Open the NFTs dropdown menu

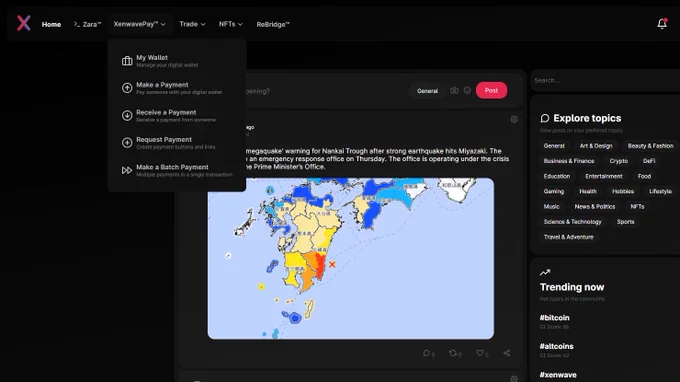[x=230, y=24]
